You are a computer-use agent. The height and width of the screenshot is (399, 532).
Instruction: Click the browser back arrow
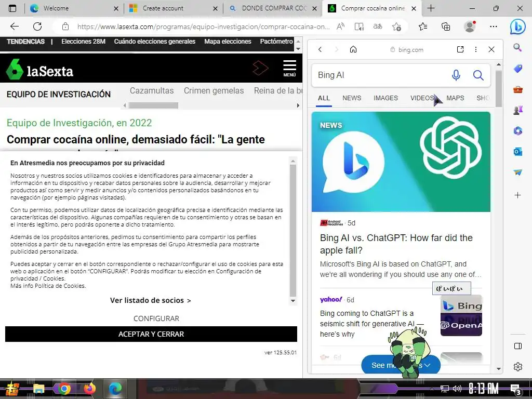[x=14, y=26]
